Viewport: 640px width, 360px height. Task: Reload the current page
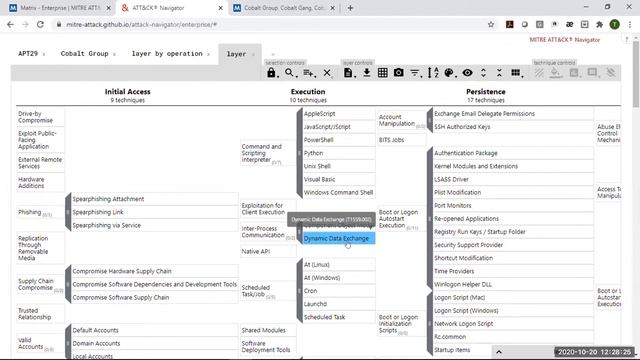point(40,24)
